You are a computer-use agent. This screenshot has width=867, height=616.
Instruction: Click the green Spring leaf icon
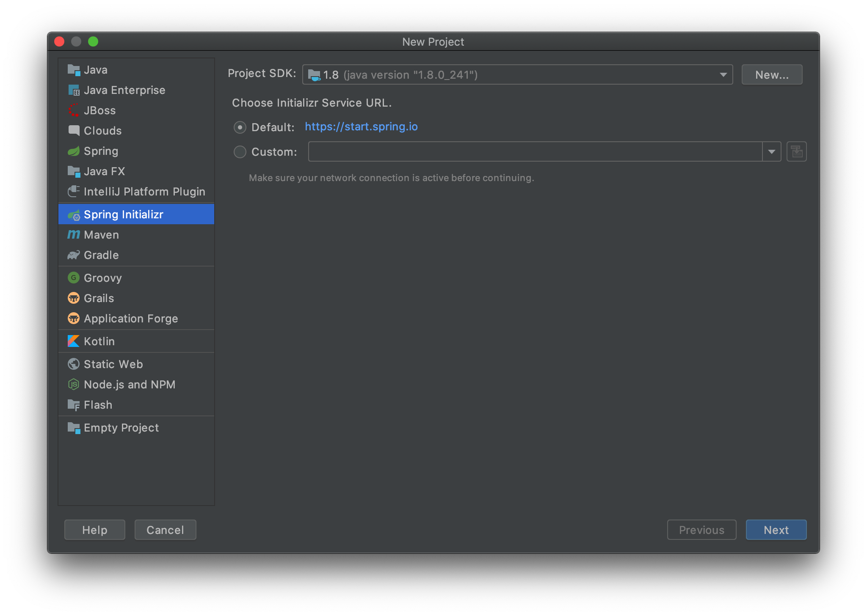[x=74, y=151]
